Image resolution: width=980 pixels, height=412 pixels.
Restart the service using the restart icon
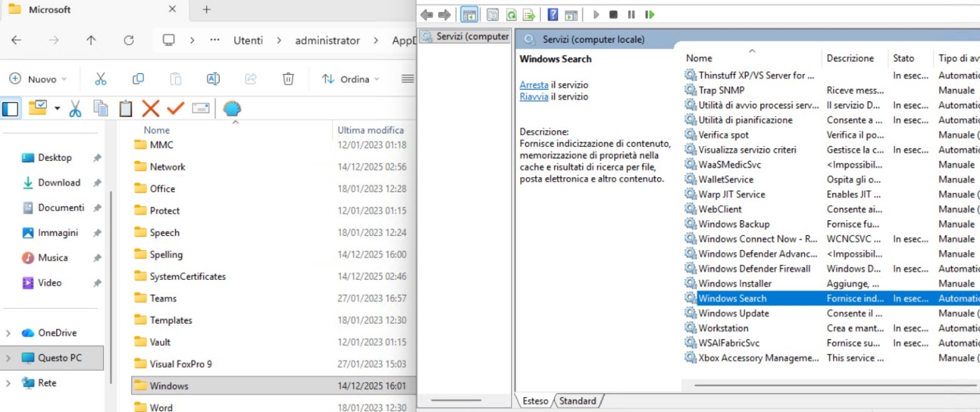649,14
